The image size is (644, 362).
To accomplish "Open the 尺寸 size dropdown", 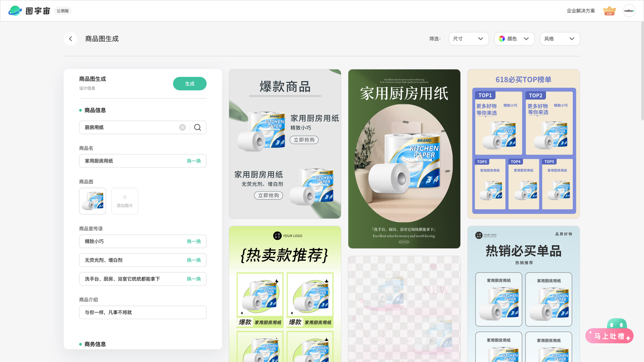I will [468, 39].
